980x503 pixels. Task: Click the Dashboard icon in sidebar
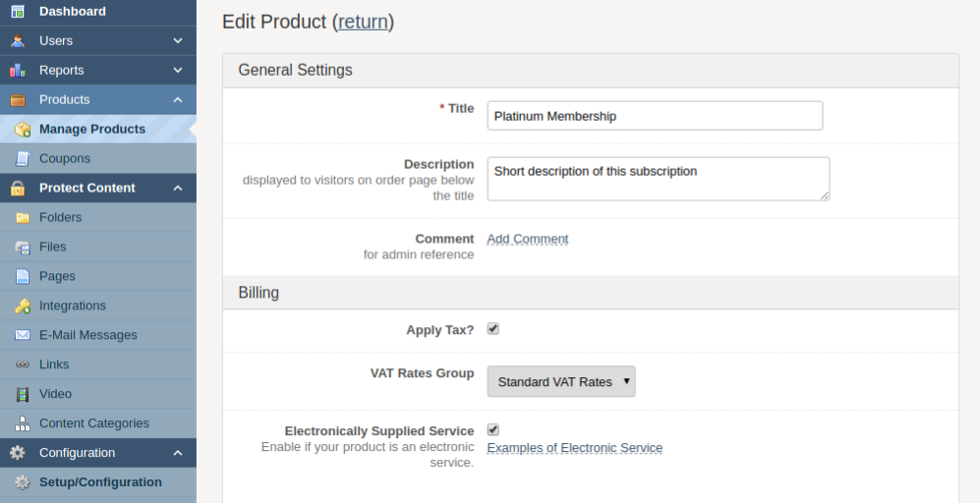point(18,12)
